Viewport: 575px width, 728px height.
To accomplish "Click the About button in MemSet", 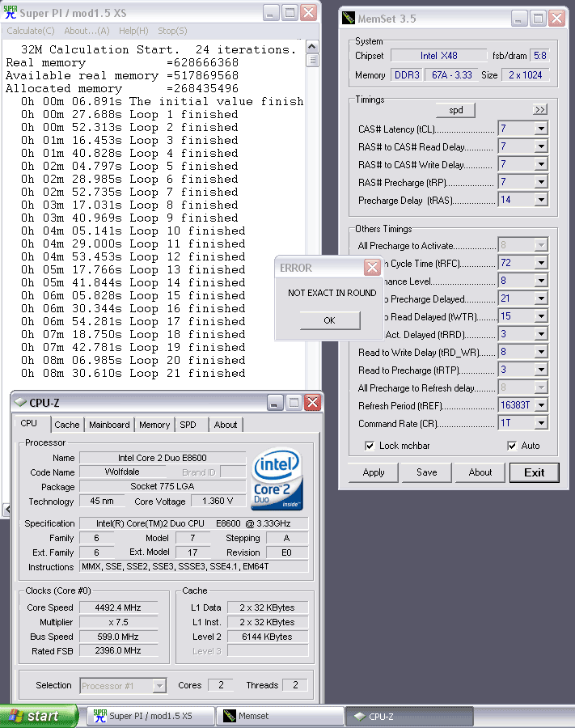I will click(x=480, y=472).
